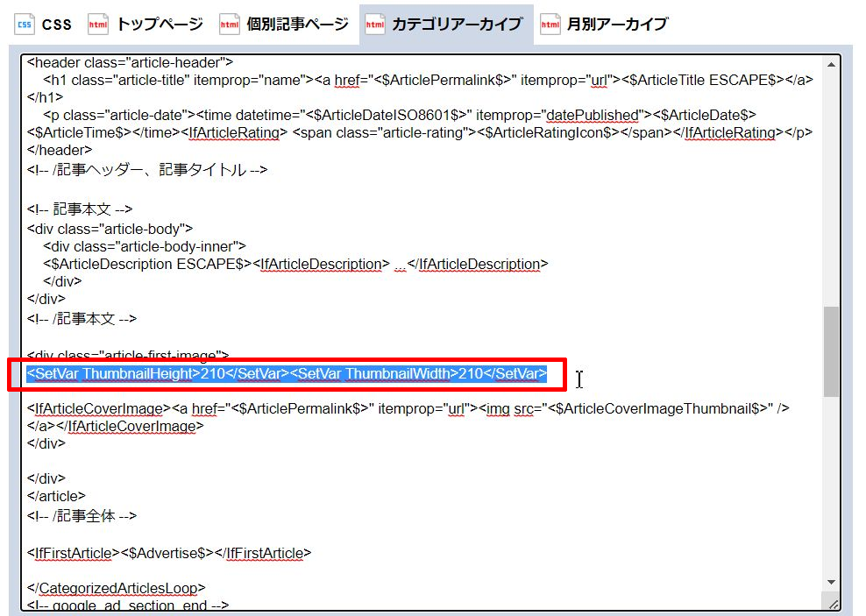
Task: Click the </a></IfArticleCoverImage> line
Action: 116,426
